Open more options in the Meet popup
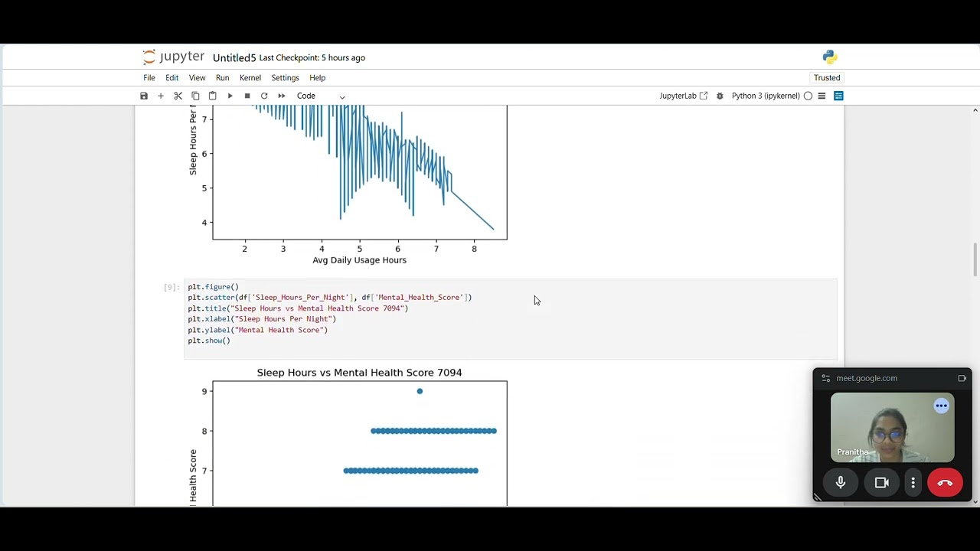 (913, 483)
